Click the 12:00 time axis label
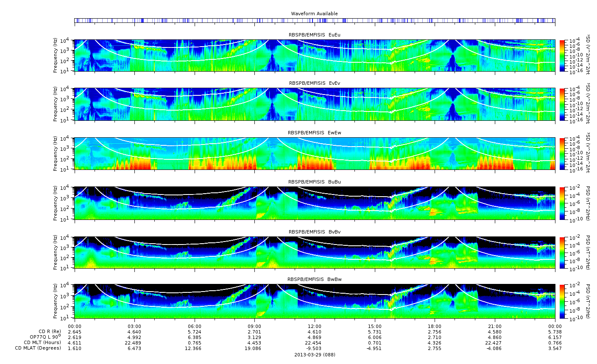Screen dimensions: 597x364 (x=315, y=326)
